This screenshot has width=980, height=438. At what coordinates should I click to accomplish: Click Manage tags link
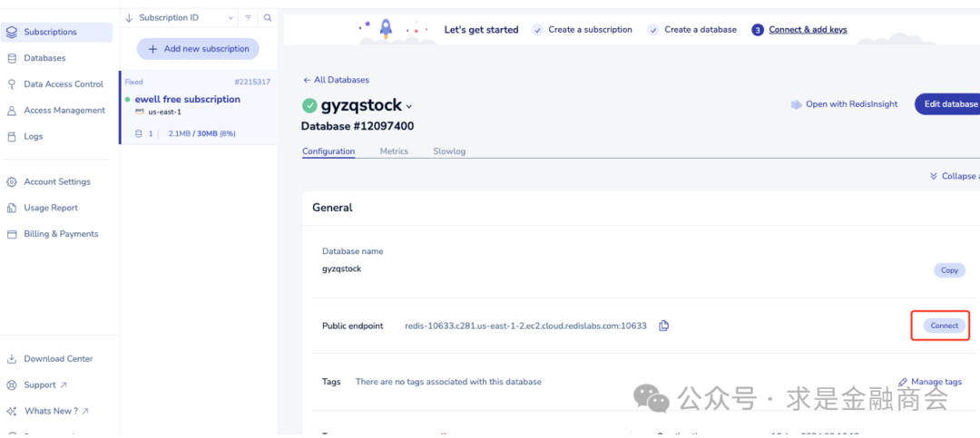pos(930,382)
